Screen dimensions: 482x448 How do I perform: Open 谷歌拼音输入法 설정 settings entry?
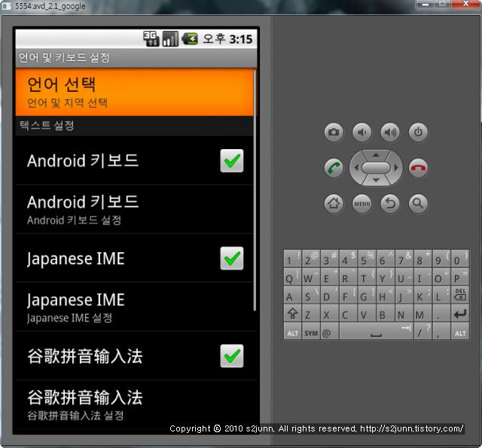click(135, 404)
